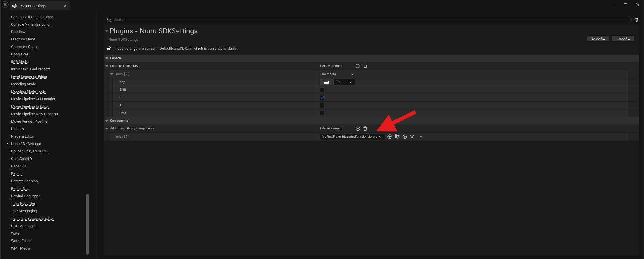
Task: Open Online Subsystem EOS settings
Action: [x=30, y=151]
